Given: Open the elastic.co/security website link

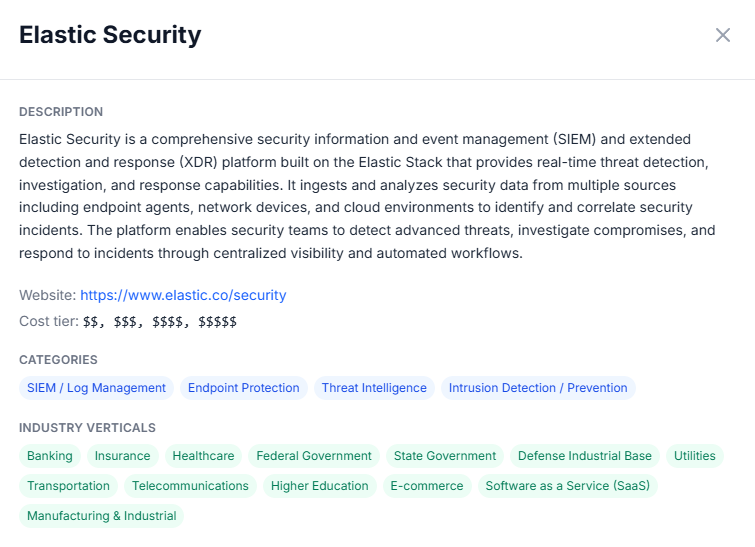Looking at the screenshot, I should 183,295.
